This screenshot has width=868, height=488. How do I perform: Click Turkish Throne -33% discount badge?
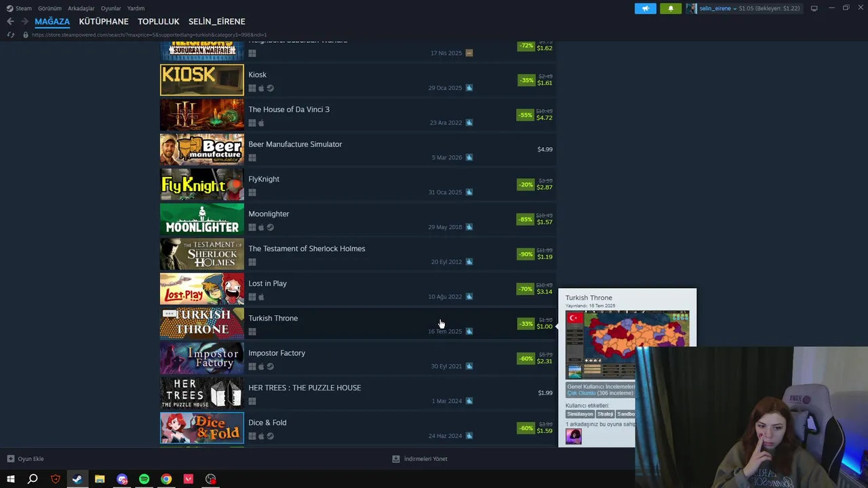click(526, 324)
